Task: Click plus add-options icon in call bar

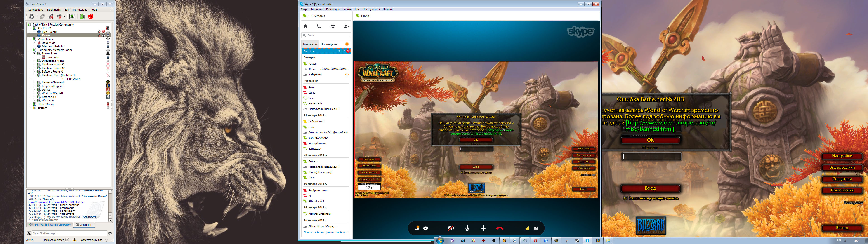Action: pyautogui.click(x=483, y=228)
